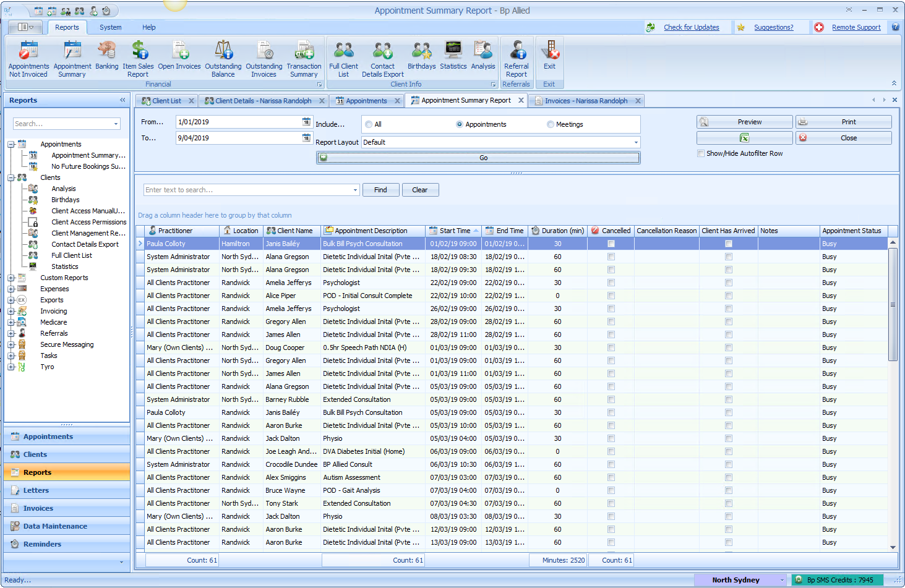This screenshot has height=588, width=905.
Task: Open the Statistics ribbon report
Action: (453, 56)
